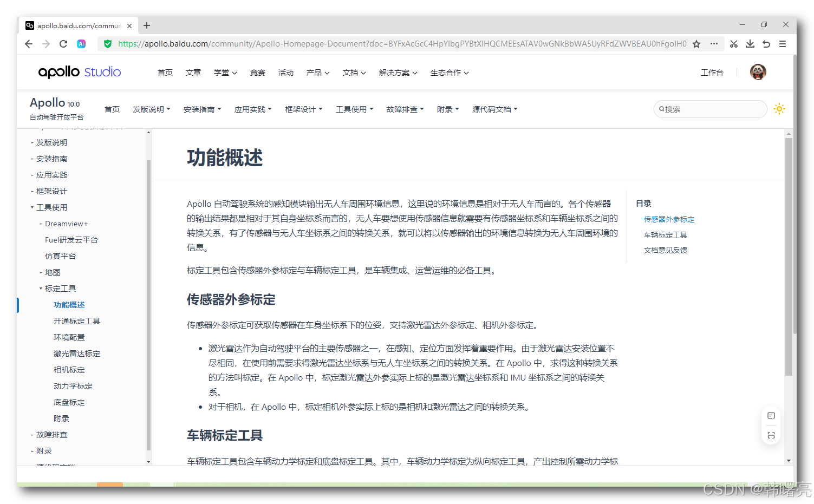Open the 发版说明 dropdown in docs navbar
This screenshot has height=504, width=814.
pyautogui.click(x=152, y=109)
